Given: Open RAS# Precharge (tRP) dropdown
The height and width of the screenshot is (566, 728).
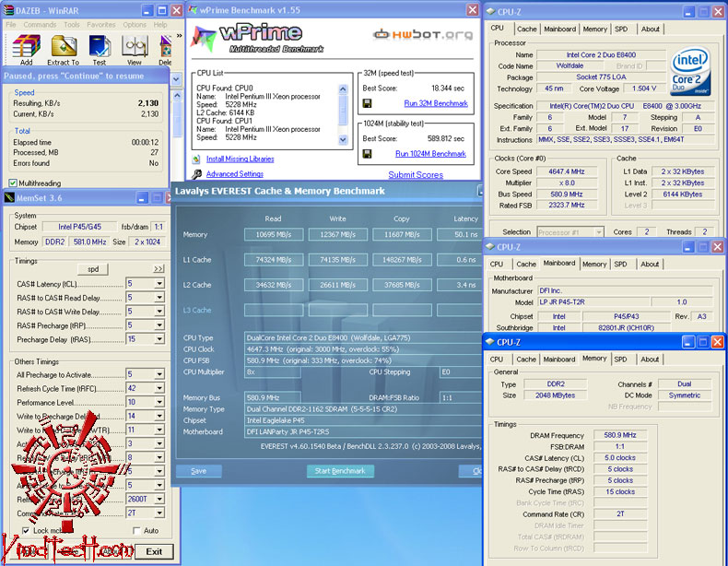Looking at the screenshot, I should (159, 325).
